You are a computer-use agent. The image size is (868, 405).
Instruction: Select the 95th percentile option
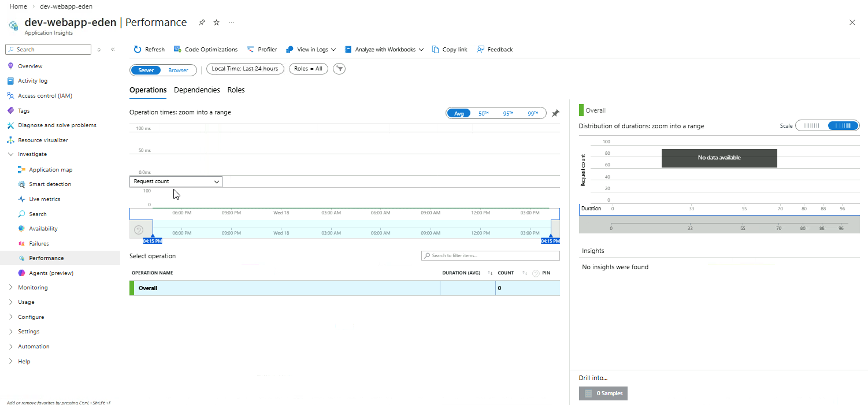(508, 113)
